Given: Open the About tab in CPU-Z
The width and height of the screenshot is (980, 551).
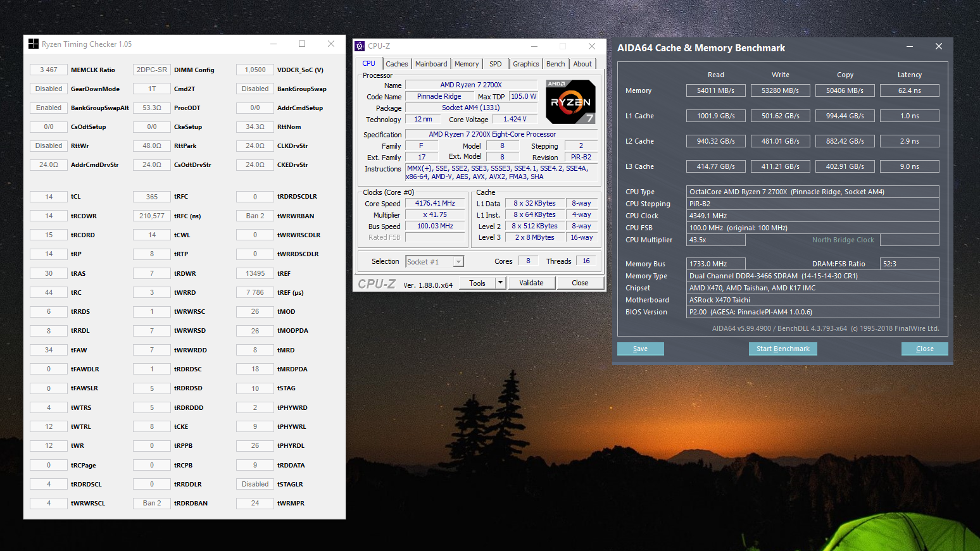Looking at the screenshot, I should (x=582, y=64).
